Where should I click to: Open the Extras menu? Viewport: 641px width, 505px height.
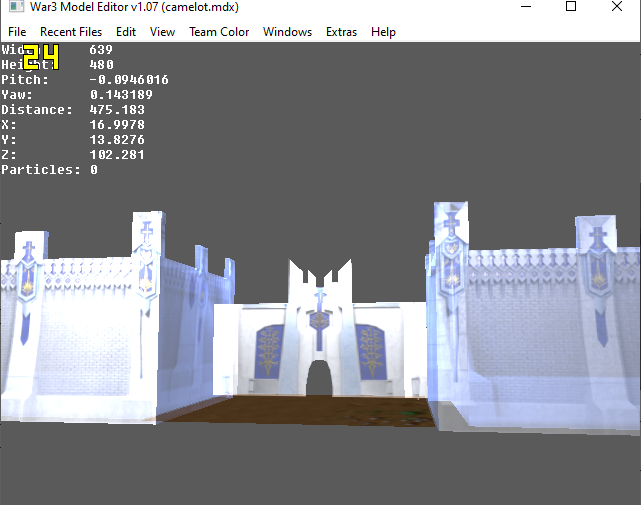341,32
